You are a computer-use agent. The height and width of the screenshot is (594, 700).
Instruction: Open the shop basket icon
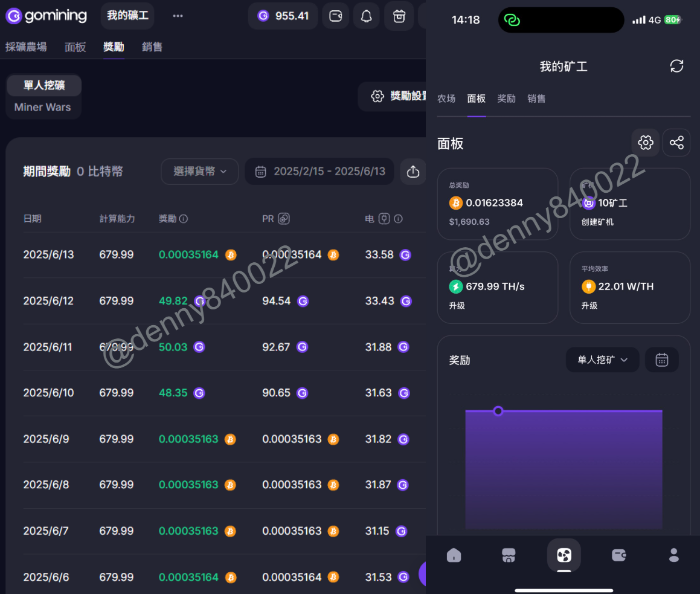tap(399, 16)
